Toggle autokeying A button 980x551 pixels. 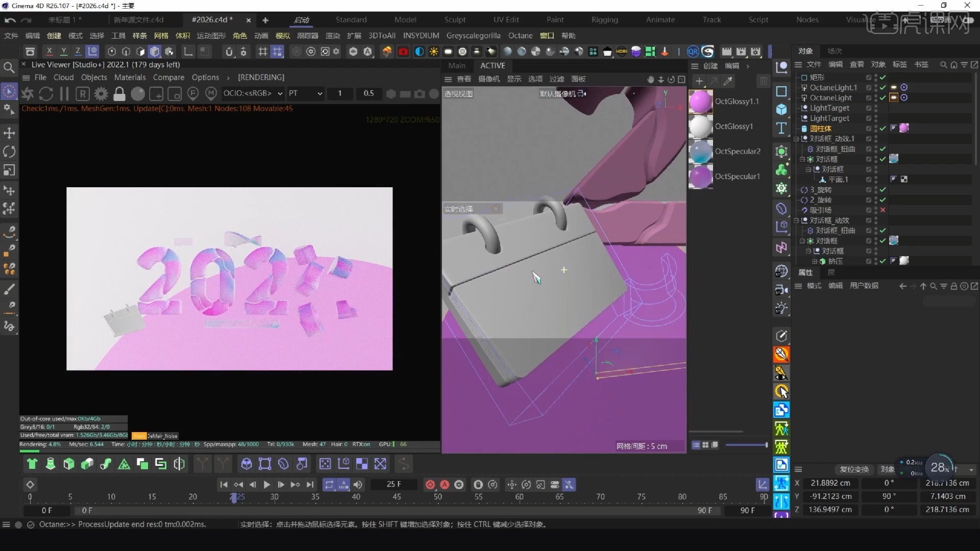pyautogui.click(x=445, y=485)
